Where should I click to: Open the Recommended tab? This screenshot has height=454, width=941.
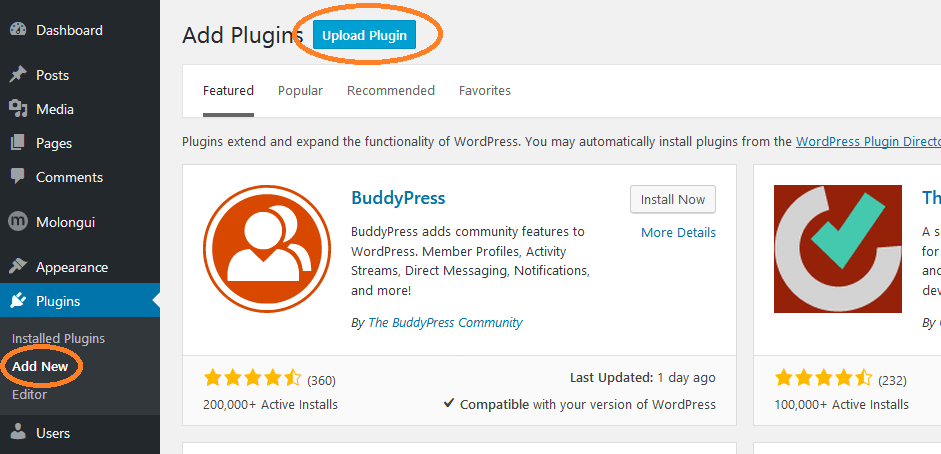click(x=391, y=91)
